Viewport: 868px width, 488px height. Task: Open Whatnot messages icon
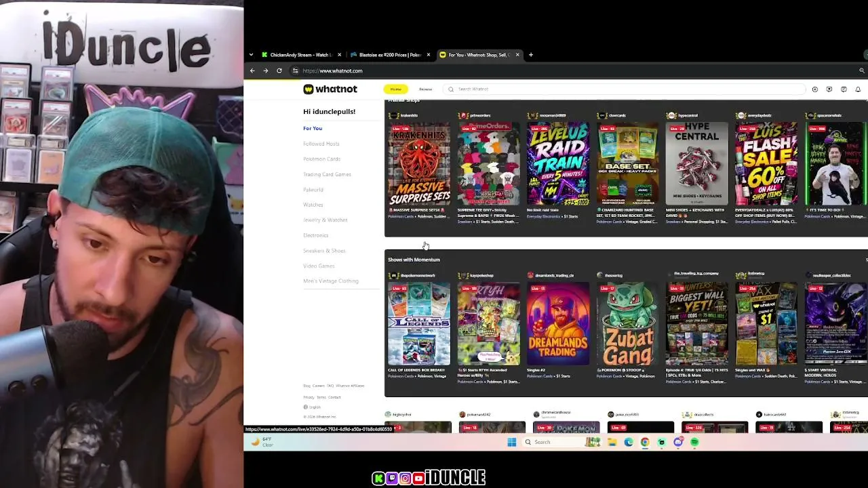pos(844,89)
